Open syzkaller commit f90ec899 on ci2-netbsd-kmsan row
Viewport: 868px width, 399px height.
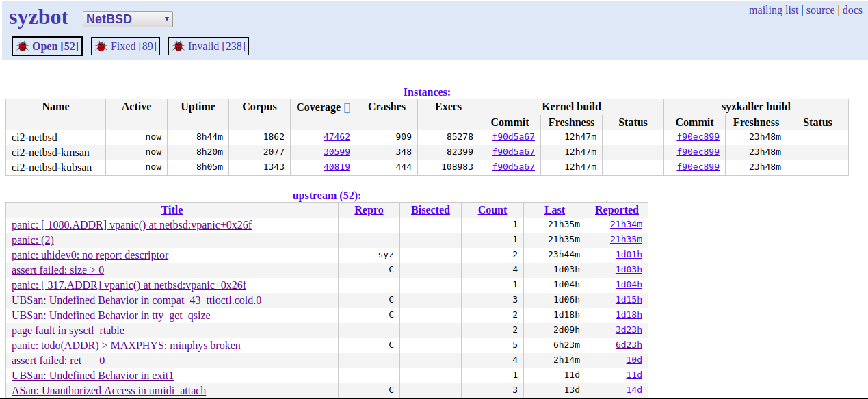[698, 152]
